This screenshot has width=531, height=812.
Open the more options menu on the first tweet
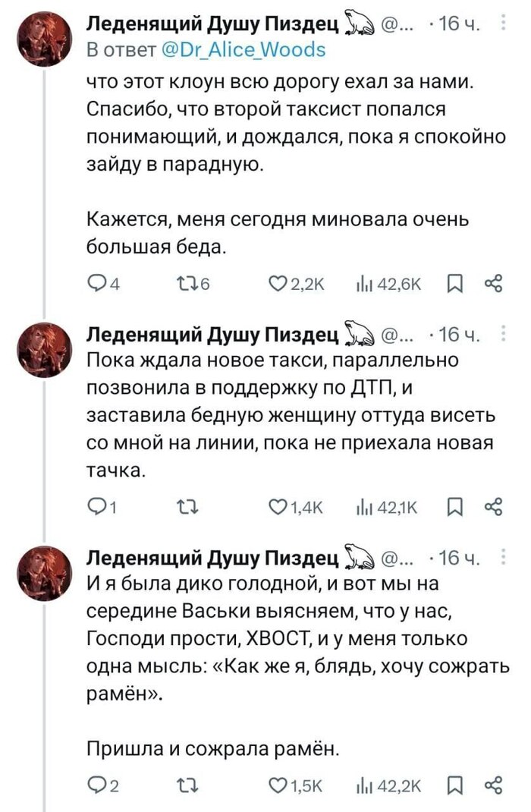point(504,27)
